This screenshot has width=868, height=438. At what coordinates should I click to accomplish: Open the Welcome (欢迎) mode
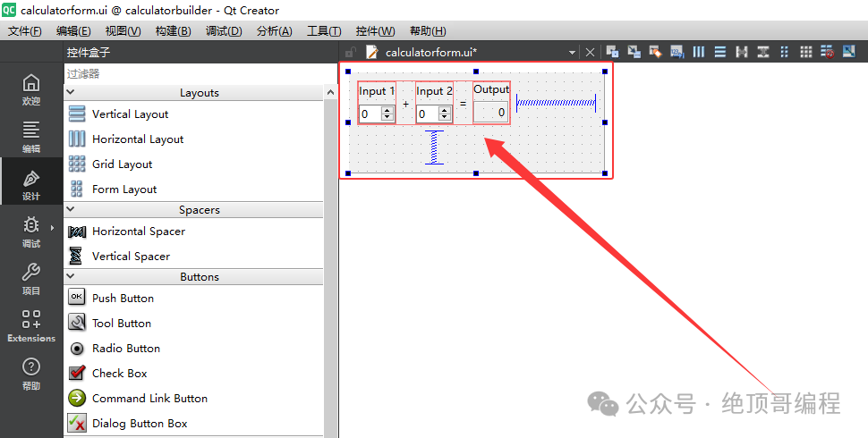(x=31, y=88)
